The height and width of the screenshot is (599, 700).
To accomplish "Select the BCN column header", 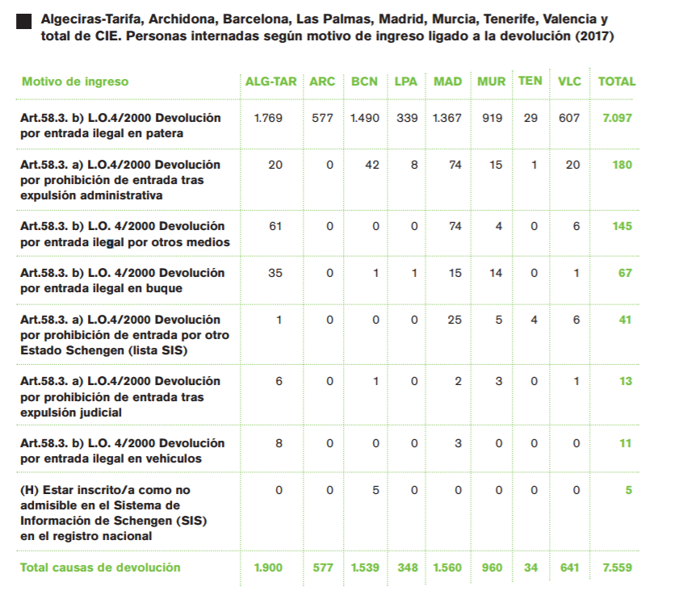I will point(364,82).
